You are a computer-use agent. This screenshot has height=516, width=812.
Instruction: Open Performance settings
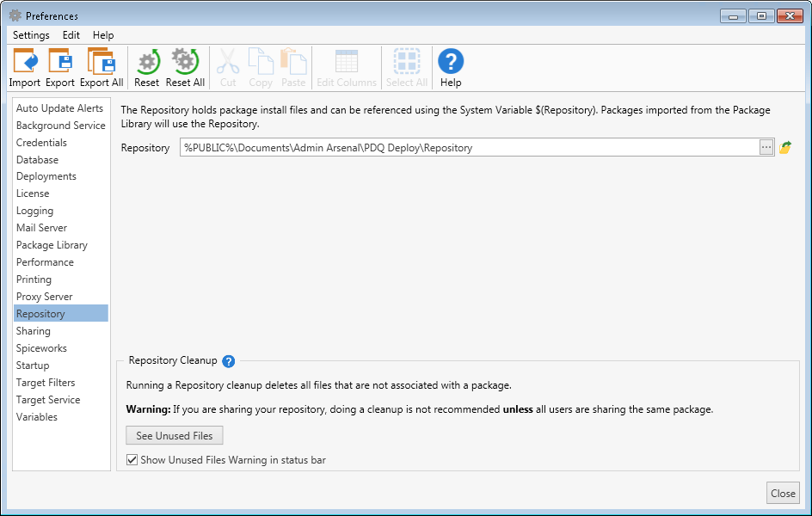click(61, 262)
